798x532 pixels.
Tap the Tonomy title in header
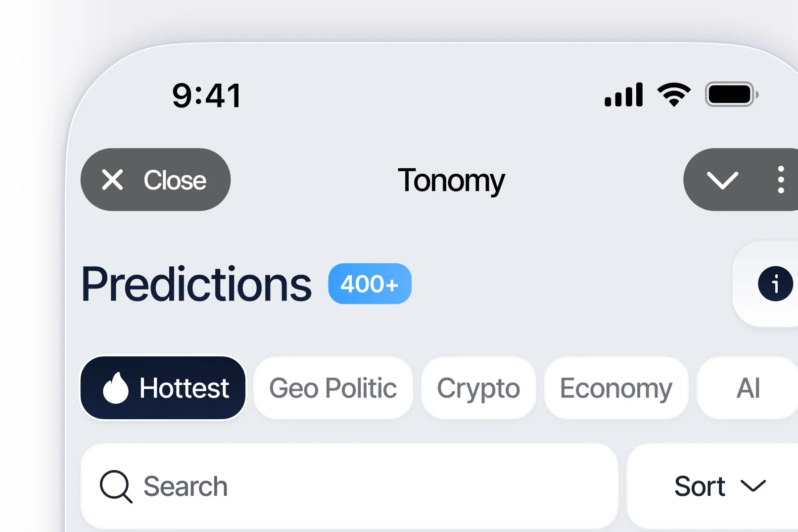451,180
